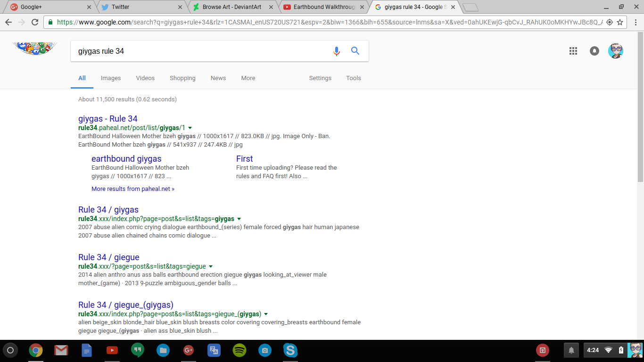Select the Videos search tab

click(145, 78)
